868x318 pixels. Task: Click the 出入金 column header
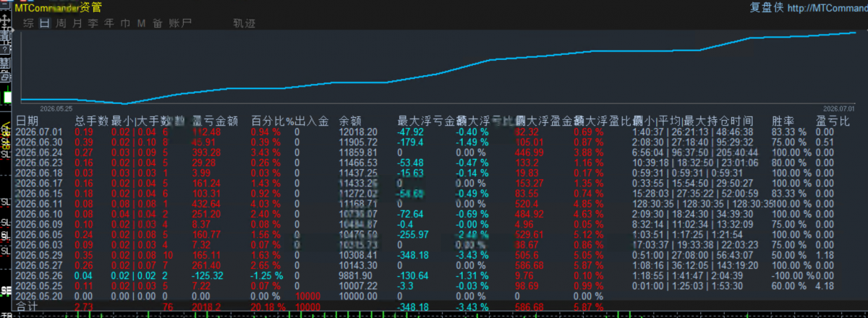click(x=312, y=121)
